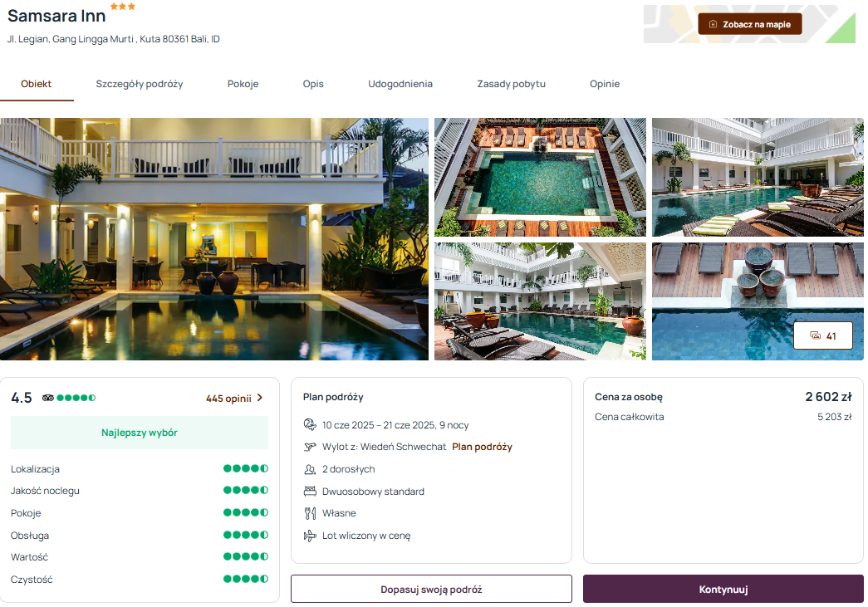The height and width of the screenshot is (607, 868).
Task: Open the aerial pool view thumbnail
Action: pos(540,177)
